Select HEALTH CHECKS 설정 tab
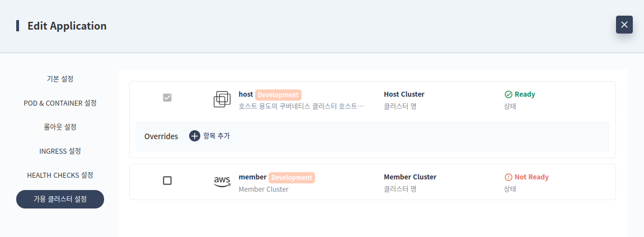Image resolution: width=644 pixels, height=237 pixels. pyautogui.click(x=60, y=175)
